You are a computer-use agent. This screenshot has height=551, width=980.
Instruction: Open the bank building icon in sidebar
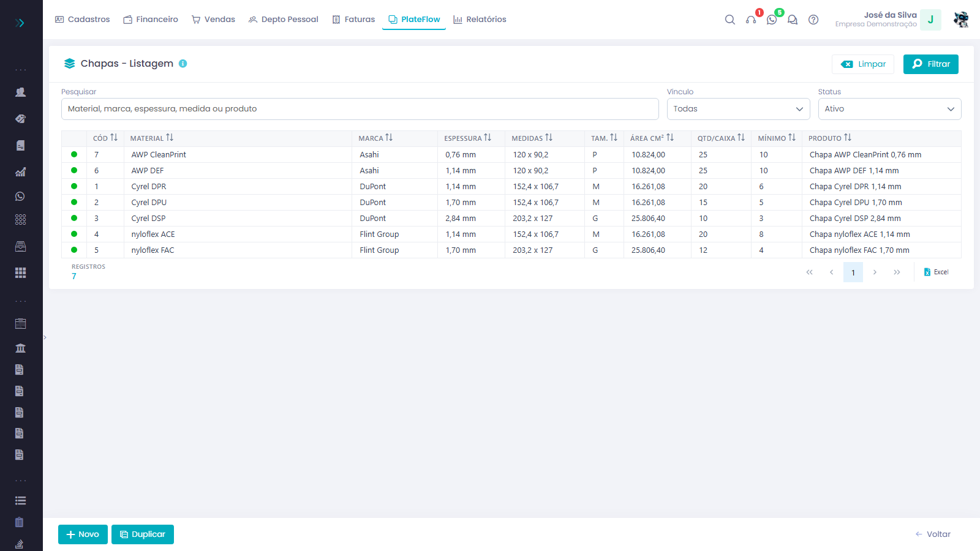pos(20,348)
